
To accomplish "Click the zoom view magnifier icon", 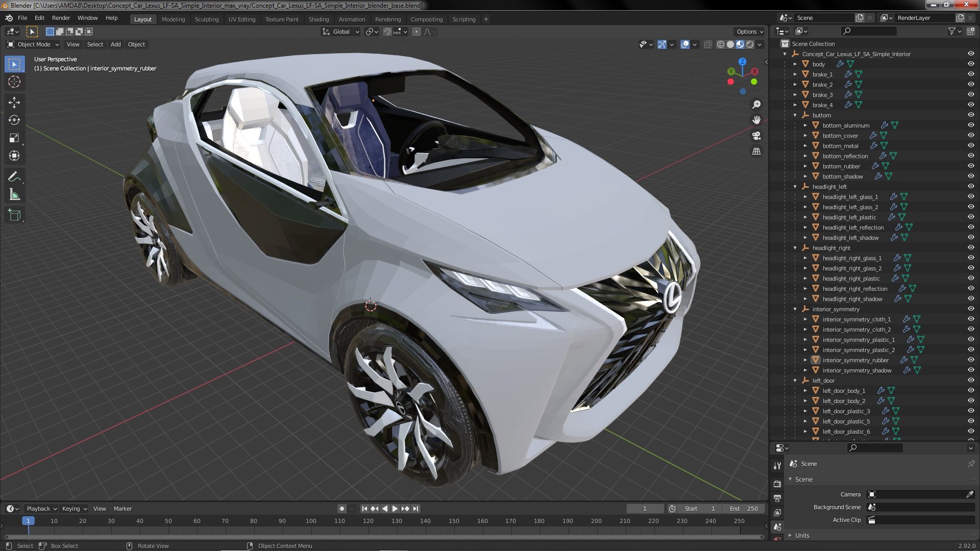I will point(756,105).
